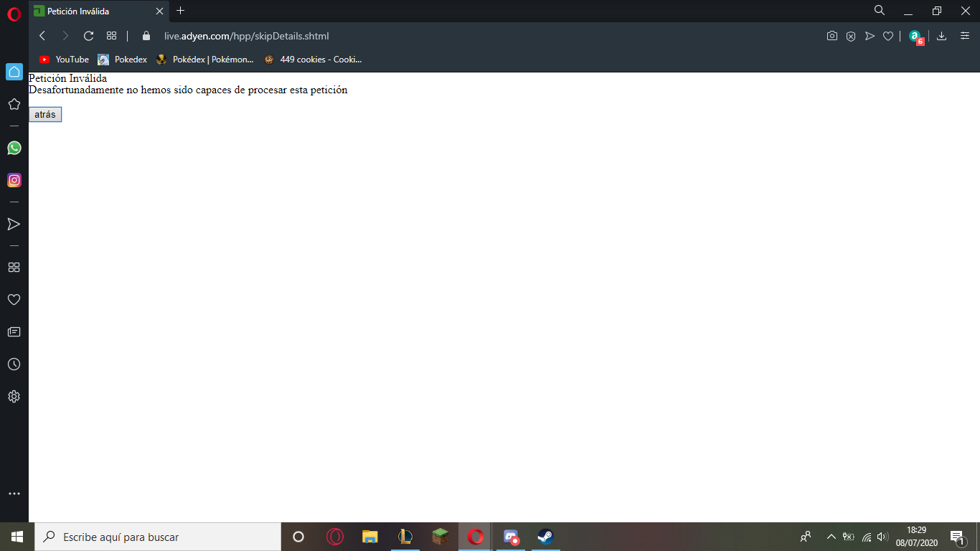Open Windows Start menu

17,537
